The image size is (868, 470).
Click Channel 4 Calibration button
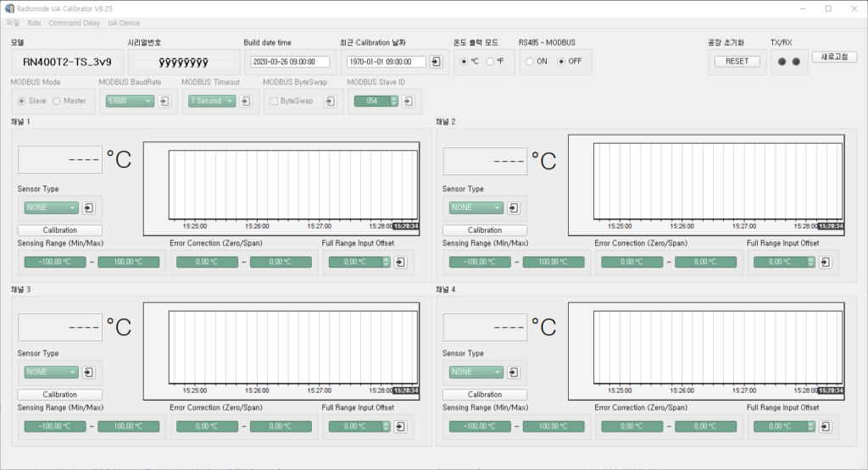tap(485, 395)
